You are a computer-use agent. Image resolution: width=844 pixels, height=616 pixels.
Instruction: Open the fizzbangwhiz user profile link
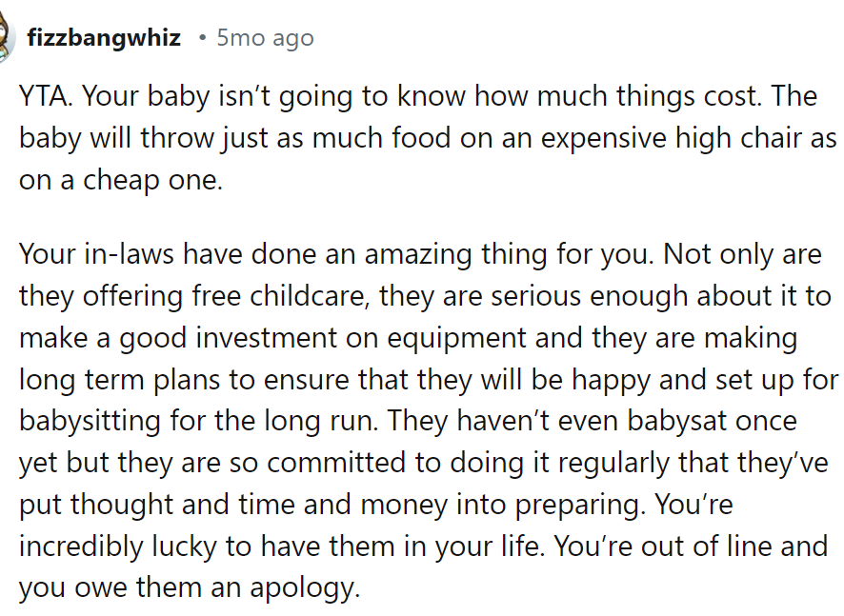[x=104, y=38]
